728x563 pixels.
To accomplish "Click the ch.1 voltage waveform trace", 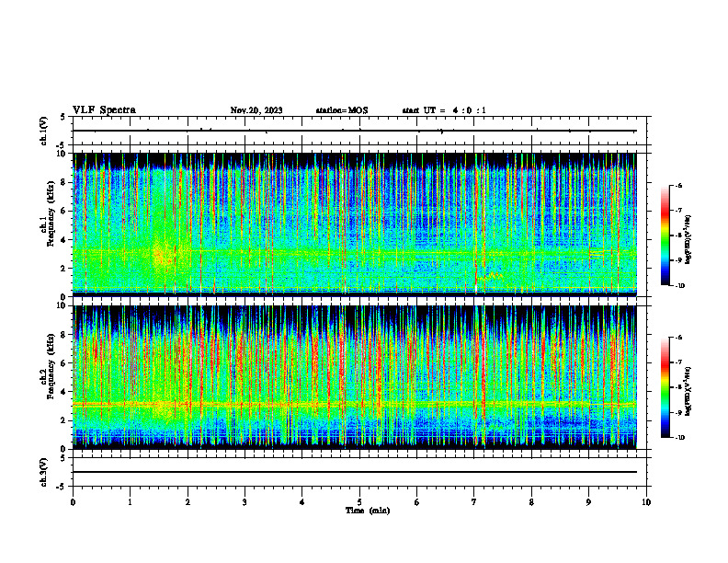I will click(355, 131).
